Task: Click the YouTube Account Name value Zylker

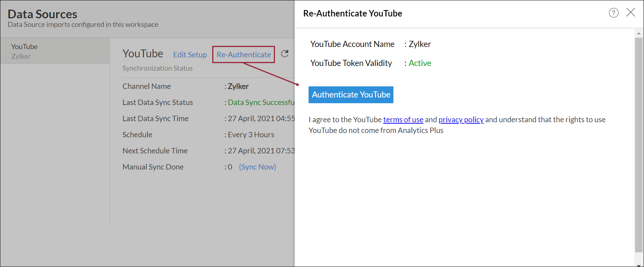Action: point(420,44)
